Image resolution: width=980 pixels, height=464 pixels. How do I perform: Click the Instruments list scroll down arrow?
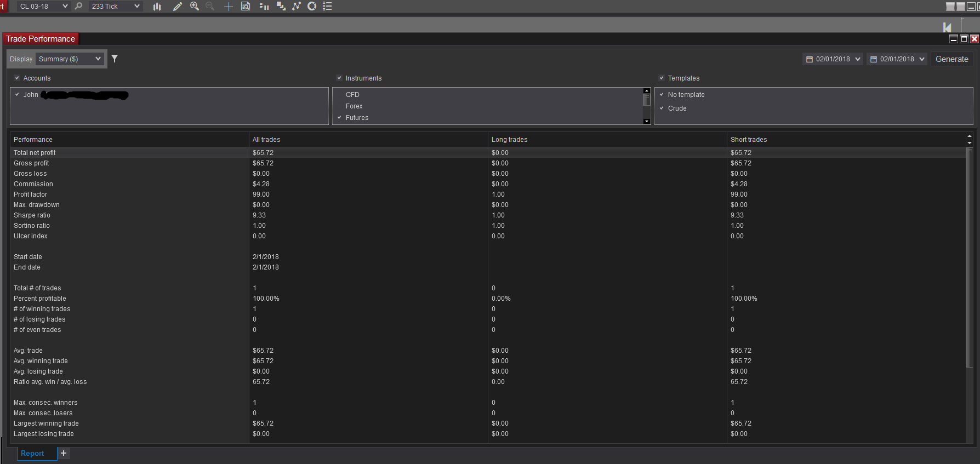tap(647, 121)
